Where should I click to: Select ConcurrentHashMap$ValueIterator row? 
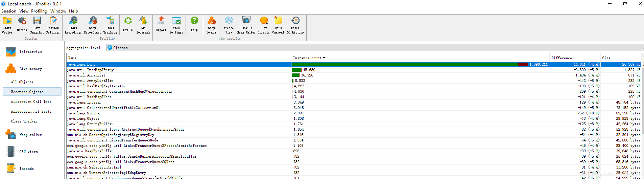(x=354, y=91)
